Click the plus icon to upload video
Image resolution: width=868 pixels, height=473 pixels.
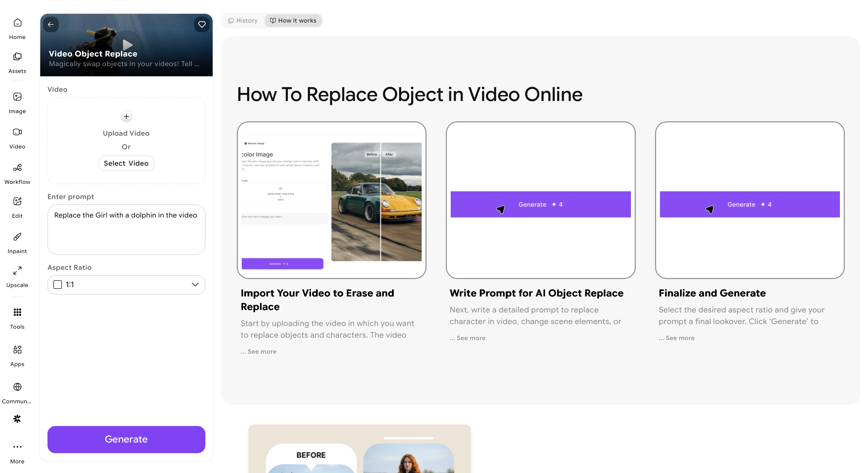pos(126,116)
